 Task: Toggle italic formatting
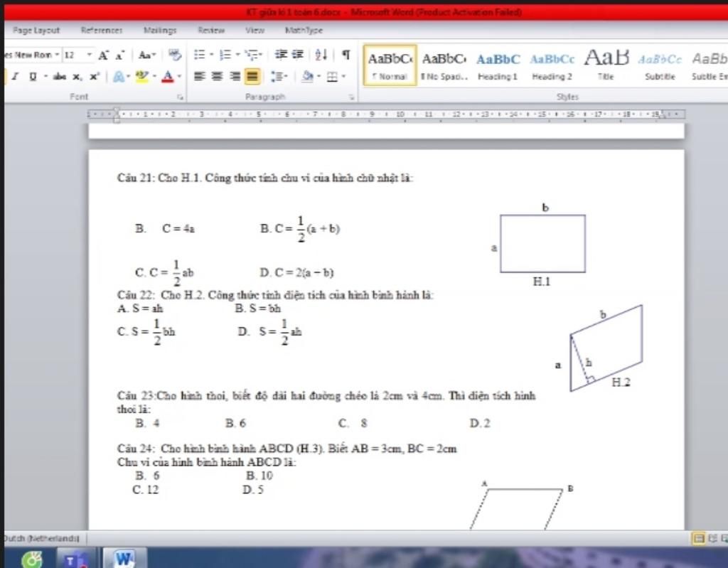click(15, 76)
